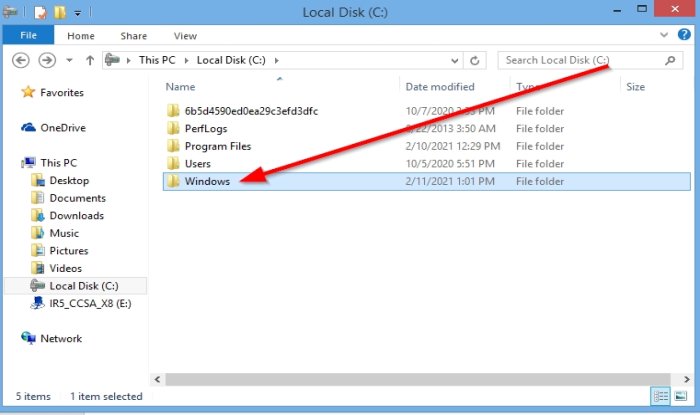Select This PC in the navigation pane
Image resolution: width=700 pixels, height=415 pixels.
tap(58, 163)
